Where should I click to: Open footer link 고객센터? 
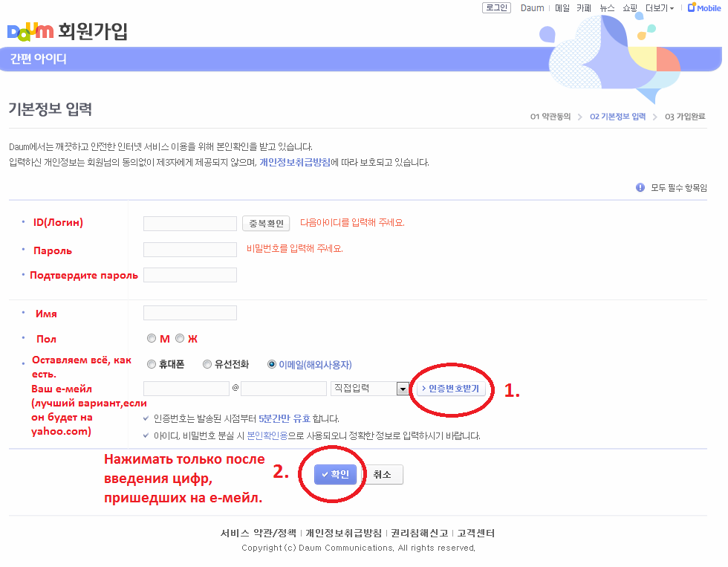[476, 533]
